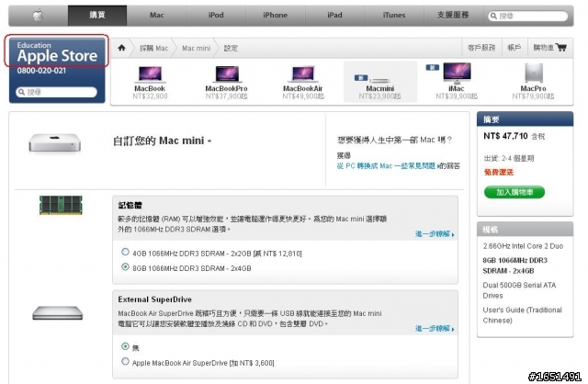Select the MacBook Air product icon

pyautogui.click(x=303, y=73)
